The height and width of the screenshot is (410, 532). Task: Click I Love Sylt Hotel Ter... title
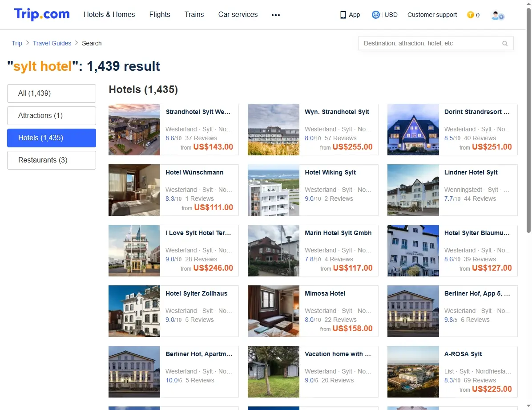click(198, 233)
